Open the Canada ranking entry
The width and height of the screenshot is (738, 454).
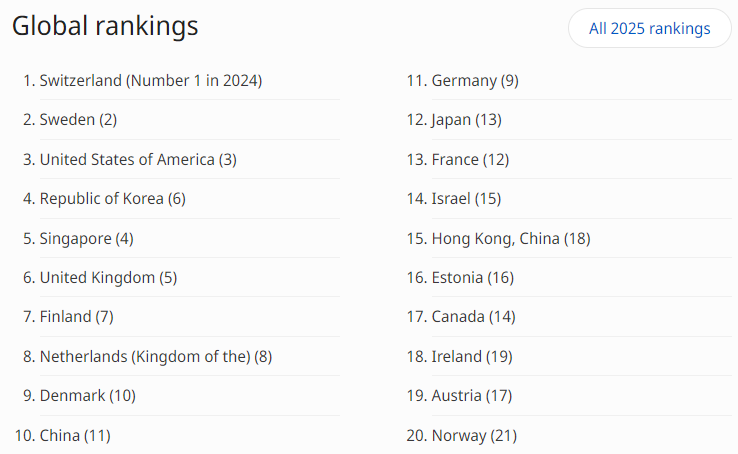pos(473,317)
